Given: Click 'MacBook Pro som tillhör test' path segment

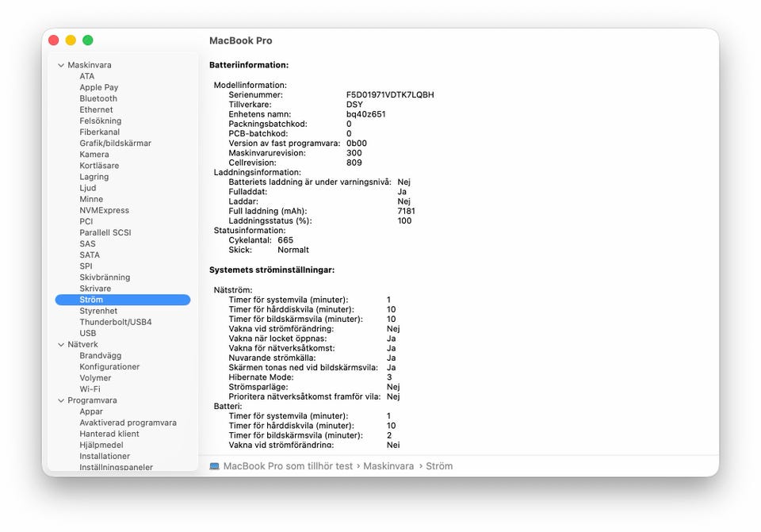Looking at the screenshot, I should (x=288, y=466).
